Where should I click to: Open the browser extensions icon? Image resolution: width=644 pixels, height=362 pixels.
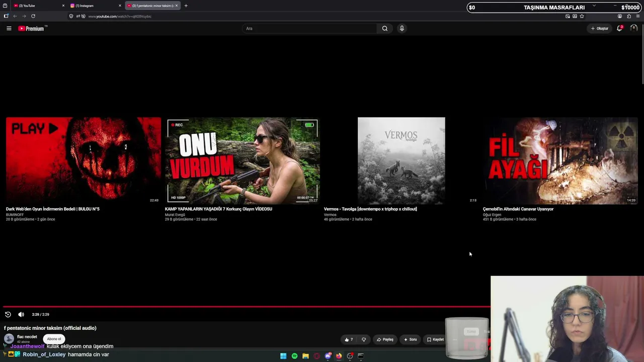(x=629, y=16)
